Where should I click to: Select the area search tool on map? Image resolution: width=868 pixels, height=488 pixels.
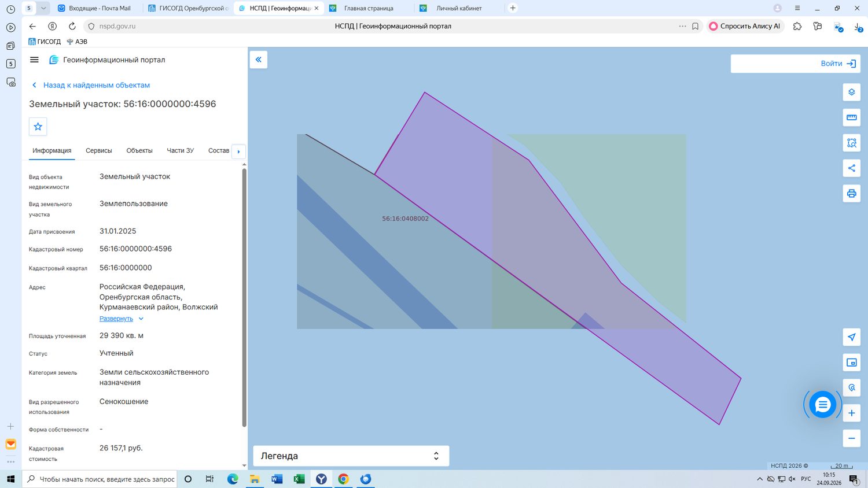tap(851, 143)
